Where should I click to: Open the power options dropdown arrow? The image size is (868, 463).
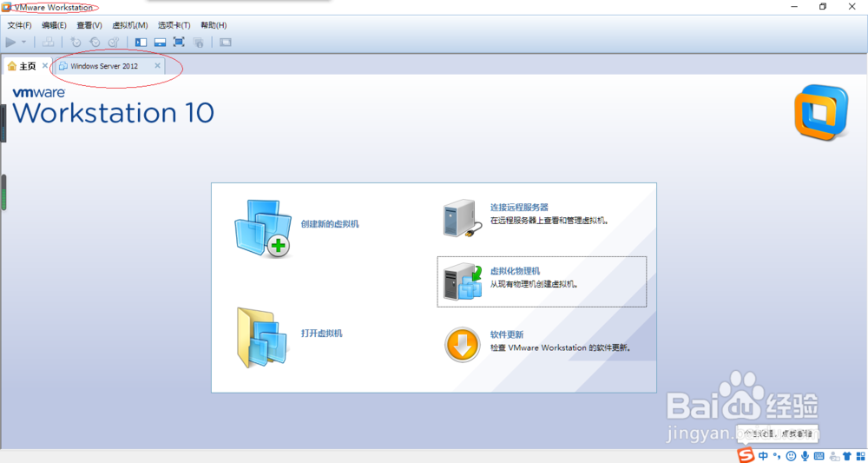click(x=23, y=42)
